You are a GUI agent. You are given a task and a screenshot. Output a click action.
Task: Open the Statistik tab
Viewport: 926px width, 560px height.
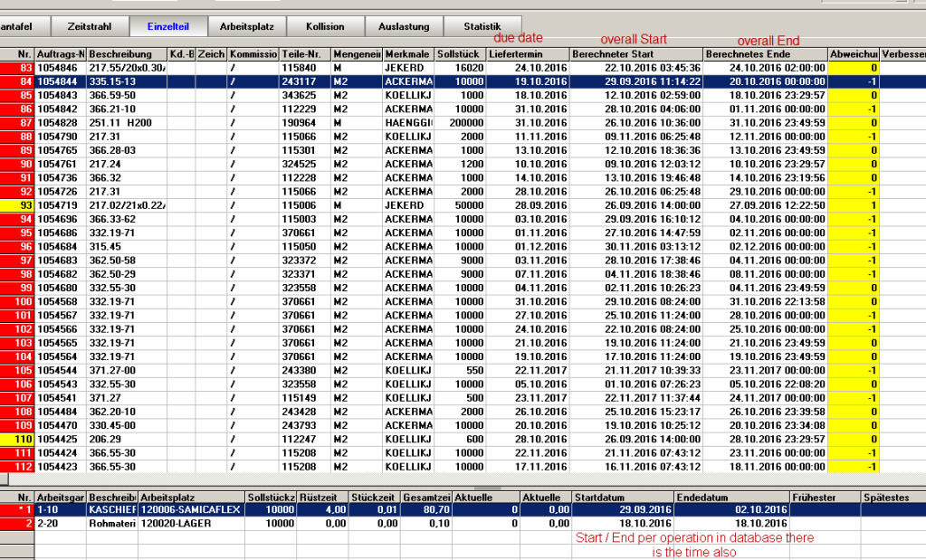482,26
